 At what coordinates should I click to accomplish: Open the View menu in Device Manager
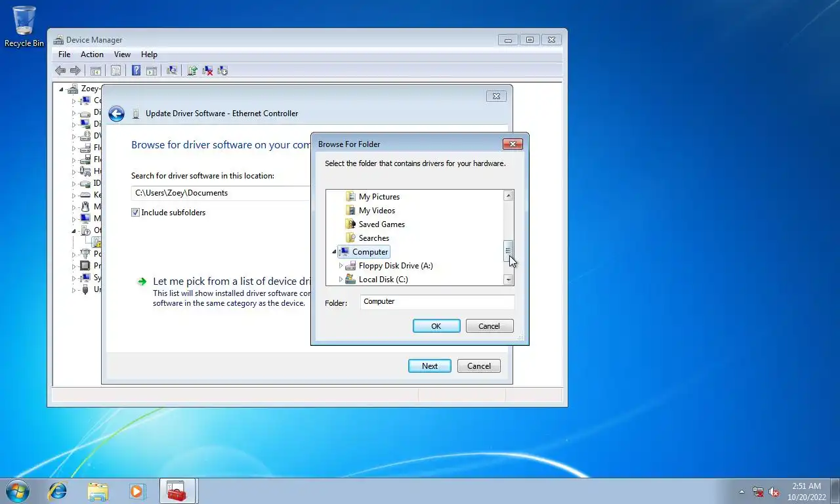point(122,54)
